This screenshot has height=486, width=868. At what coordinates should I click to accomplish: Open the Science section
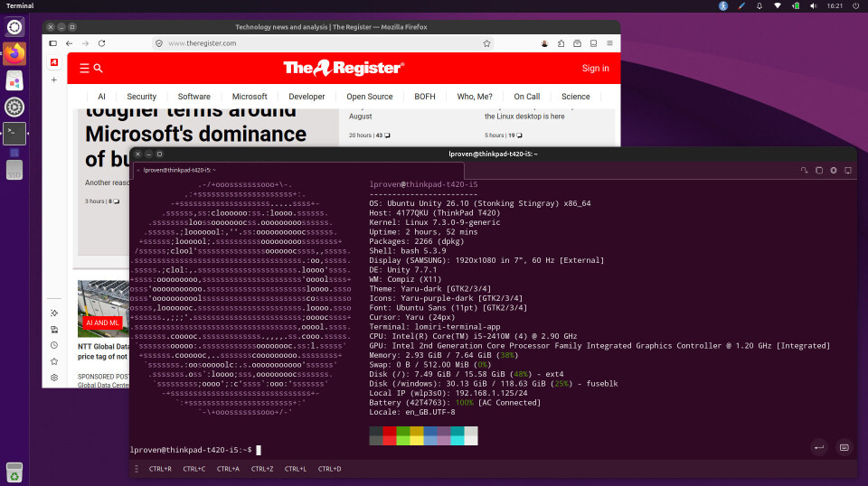[x=576, y=96]
